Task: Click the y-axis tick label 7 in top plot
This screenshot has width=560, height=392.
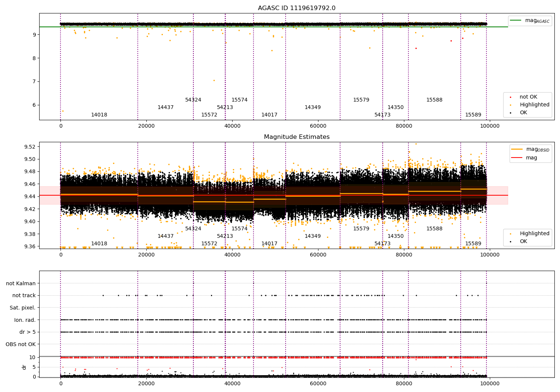Action: pos(34,82)
